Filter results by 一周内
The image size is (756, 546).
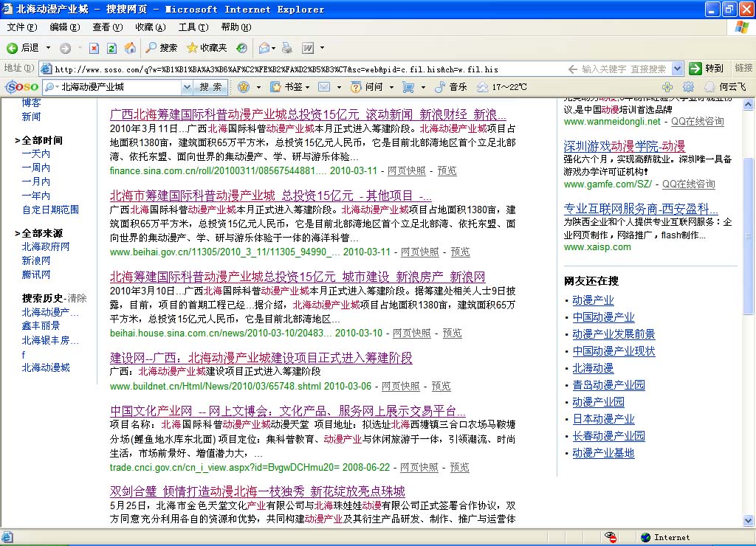click(36, 167)
